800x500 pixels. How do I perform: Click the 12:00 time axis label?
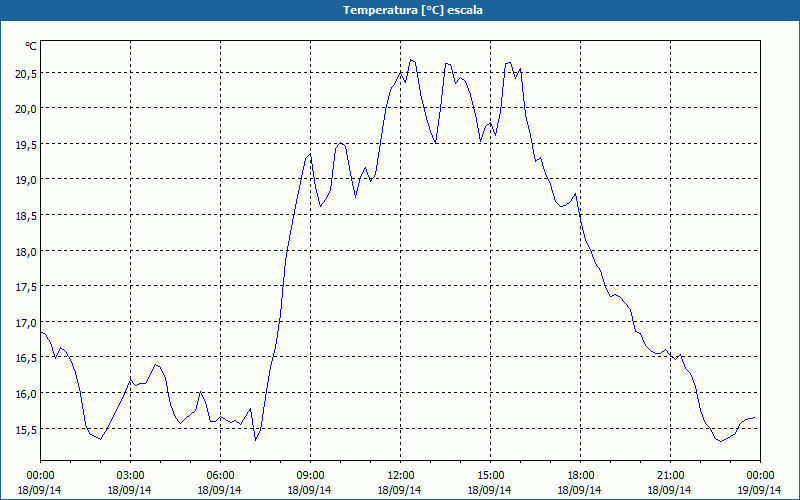click(401, 476)
